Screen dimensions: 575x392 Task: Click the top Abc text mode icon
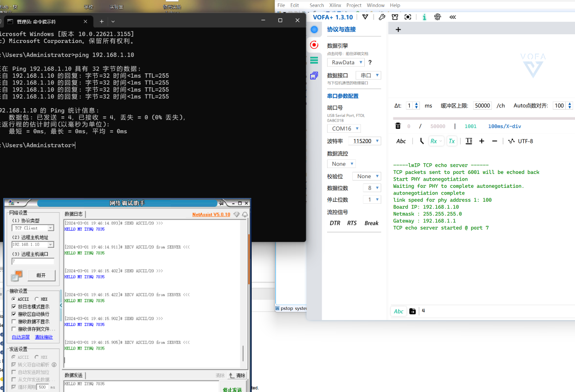[x=401, y=141]
